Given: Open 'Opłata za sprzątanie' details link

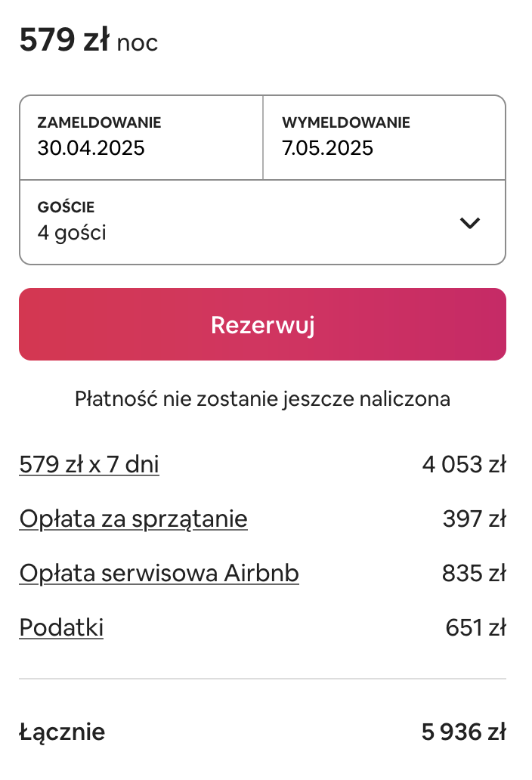Looking at the screenshot, I should 133,519.
